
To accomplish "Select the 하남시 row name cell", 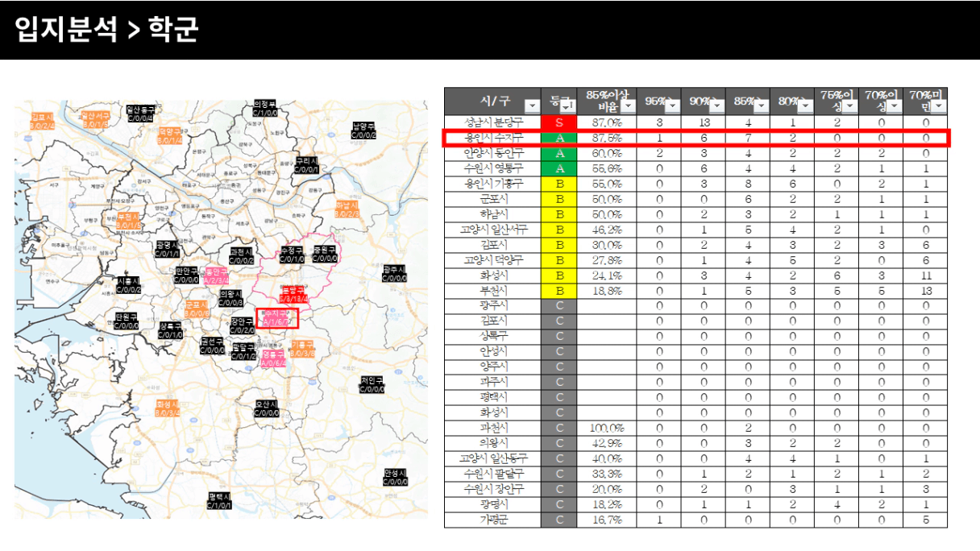I will (x=493, y=214).
